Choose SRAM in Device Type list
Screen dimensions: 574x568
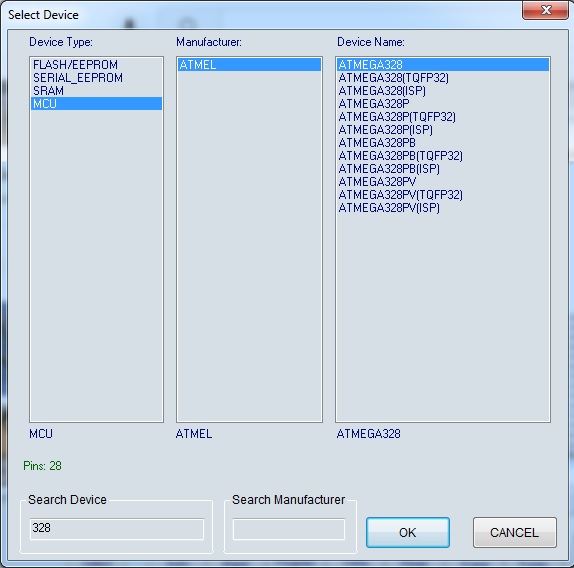click(96, 90)
